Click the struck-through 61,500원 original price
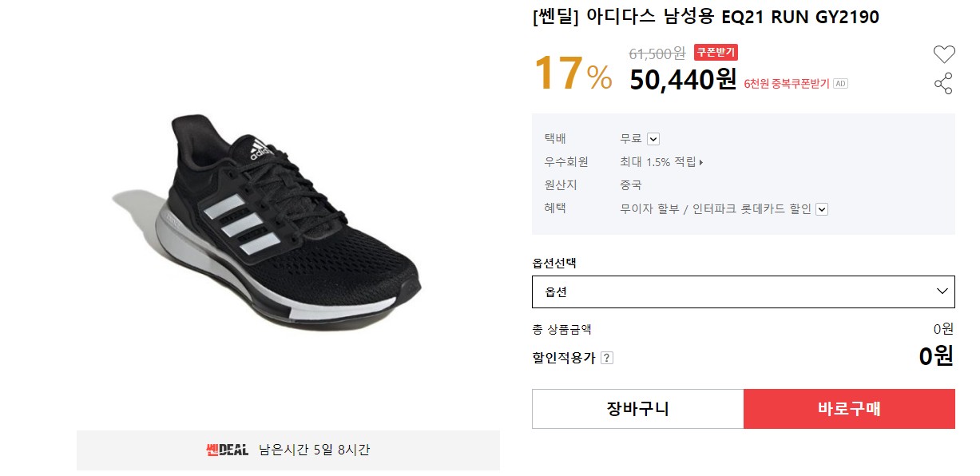Viewport: 980px width, 476px height. pos(657,54)
